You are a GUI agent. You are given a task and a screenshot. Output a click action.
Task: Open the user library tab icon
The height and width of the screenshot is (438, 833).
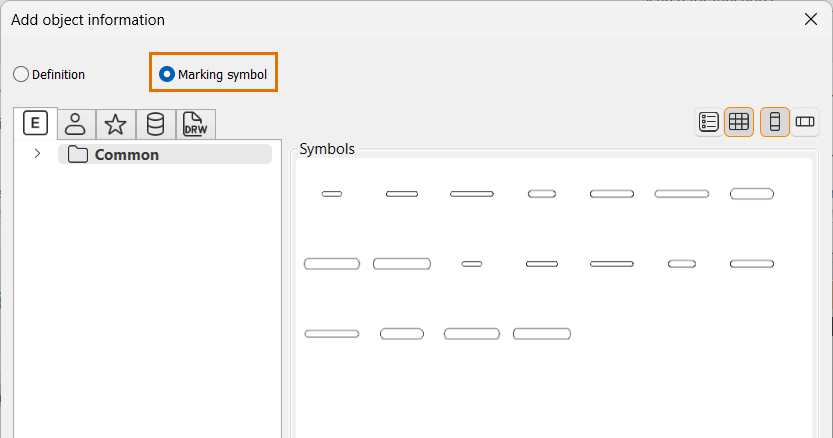(x=75, y=124)
